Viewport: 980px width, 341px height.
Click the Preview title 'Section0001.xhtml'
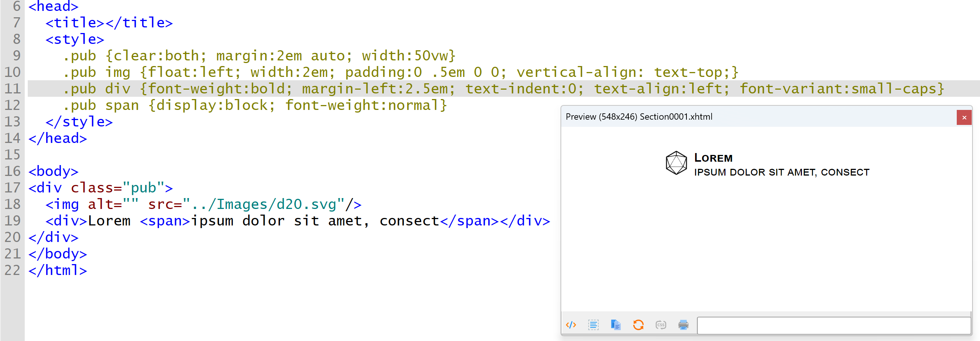point(676,117)
